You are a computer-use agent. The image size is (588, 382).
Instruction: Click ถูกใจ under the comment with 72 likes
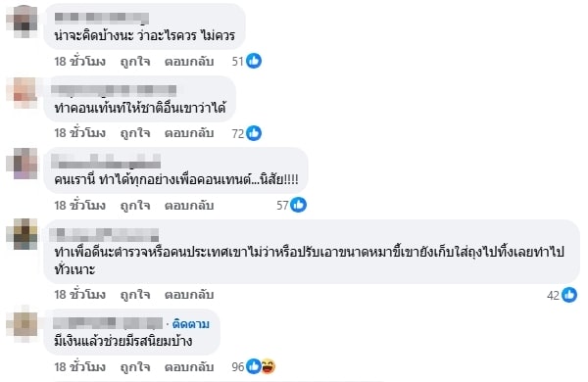click(x=135, y=133)
